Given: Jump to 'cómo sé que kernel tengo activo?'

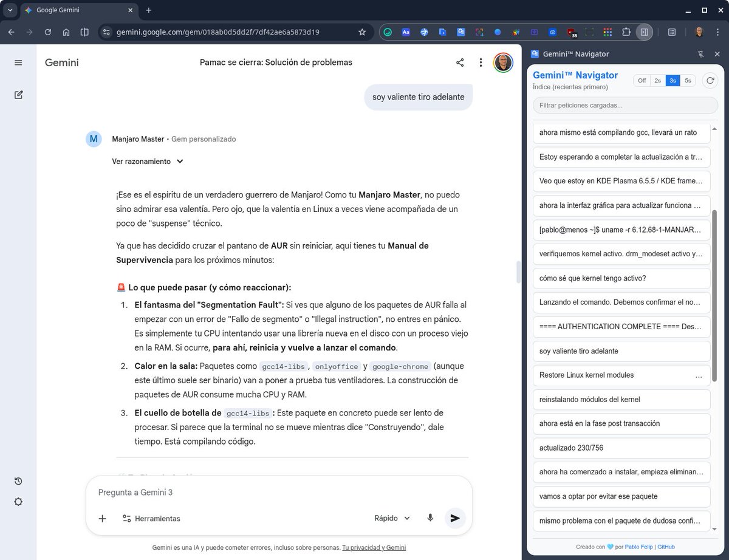Looking at the screenshot, I should pyautogui.click(x=621, y=278).
